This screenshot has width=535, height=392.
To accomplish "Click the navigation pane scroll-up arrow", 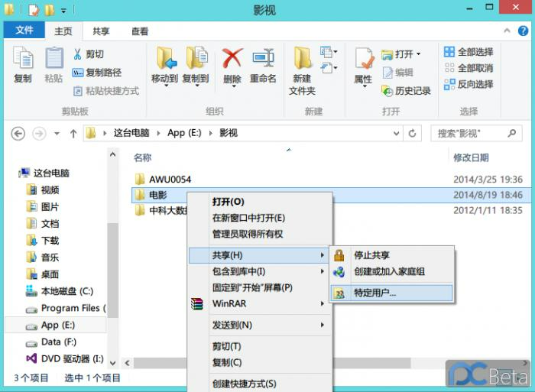I will point(112,154).
